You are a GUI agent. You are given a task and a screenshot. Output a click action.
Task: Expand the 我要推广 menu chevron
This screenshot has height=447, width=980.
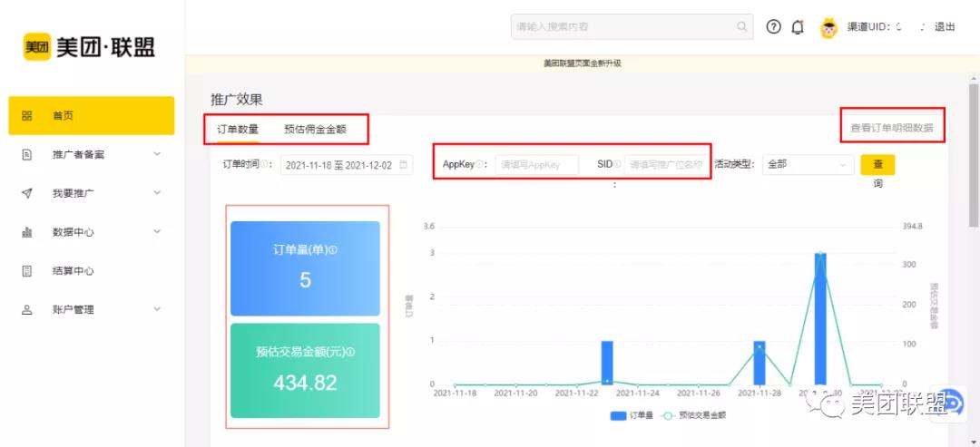pyautogui.click(x=157, y=193)
